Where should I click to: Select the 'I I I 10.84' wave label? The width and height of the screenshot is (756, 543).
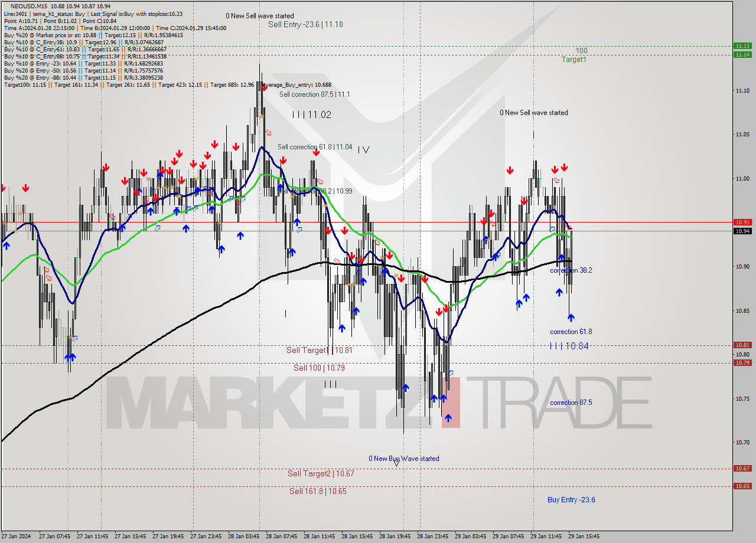(569, 346)
